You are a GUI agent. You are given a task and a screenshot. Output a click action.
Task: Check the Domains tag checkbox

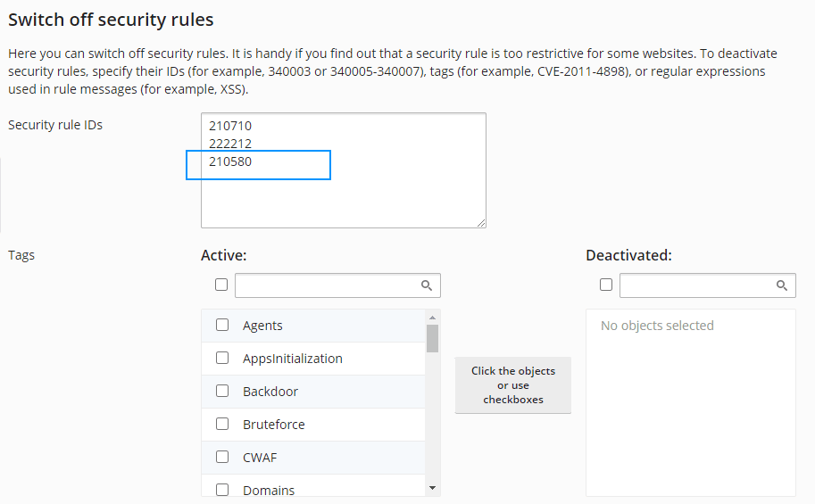(x=222, y=490)
